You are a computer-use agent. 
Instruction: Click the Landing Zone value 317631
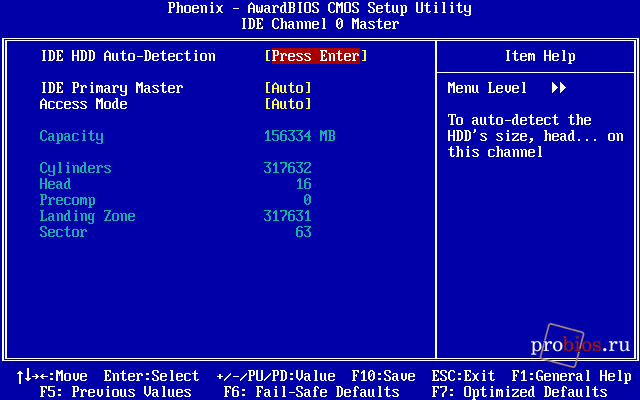coord(288,216)
